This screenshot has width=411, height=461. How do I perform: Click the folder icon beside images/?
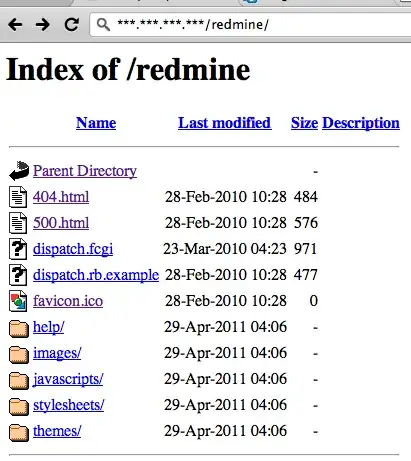click(x=19, y=355)
